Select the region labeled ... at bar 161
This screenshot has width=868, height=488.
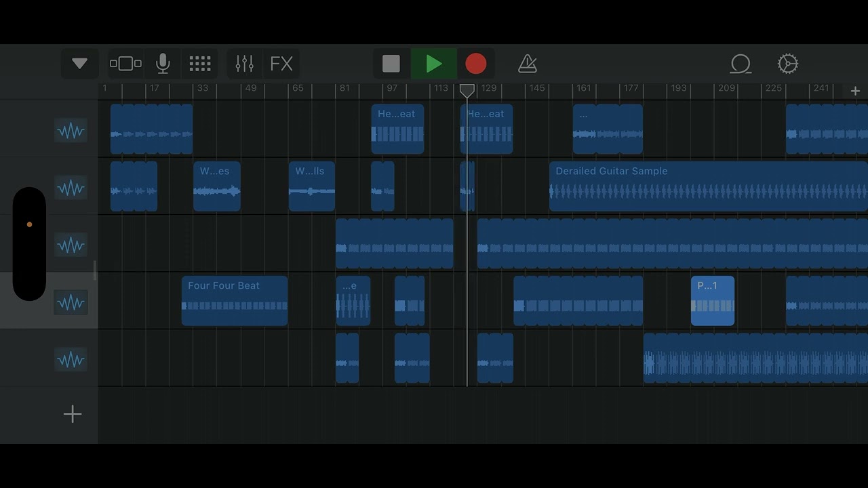608,129
